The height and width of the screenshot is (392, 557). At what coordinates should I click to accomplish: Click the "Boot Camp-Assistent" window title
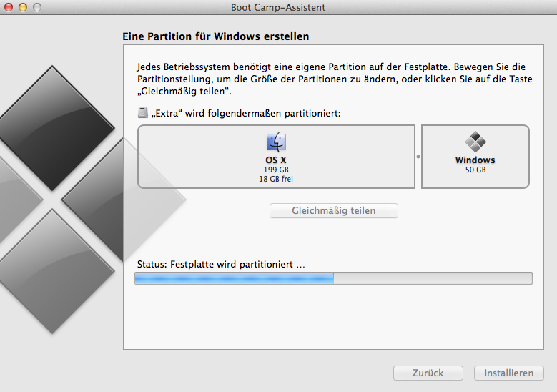click(x=278, y=7)
